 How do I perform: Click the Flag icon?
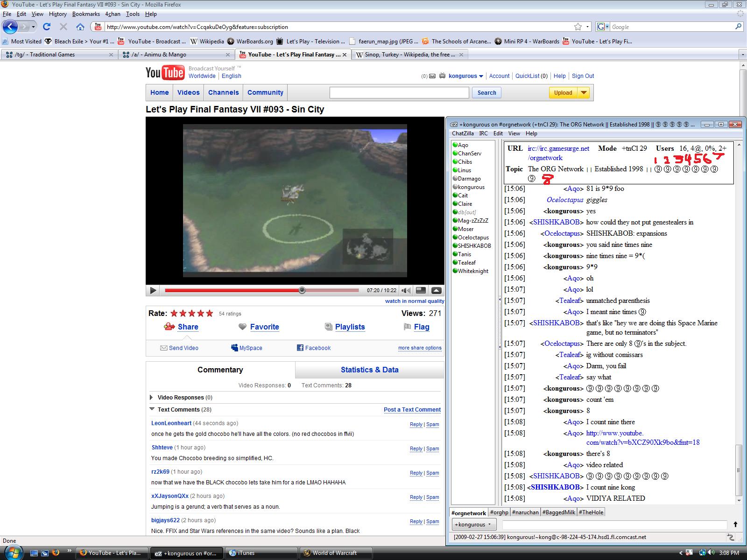point(408,327)
